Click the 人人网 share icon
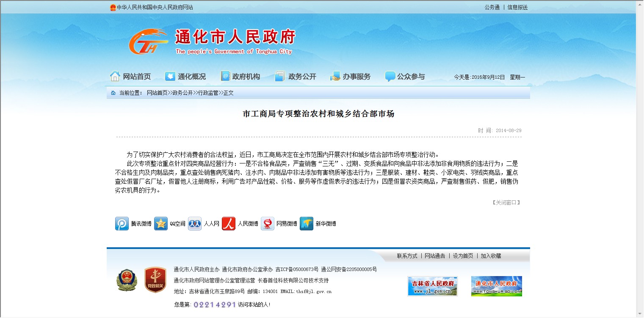The image size is (644, 318). 195,224
